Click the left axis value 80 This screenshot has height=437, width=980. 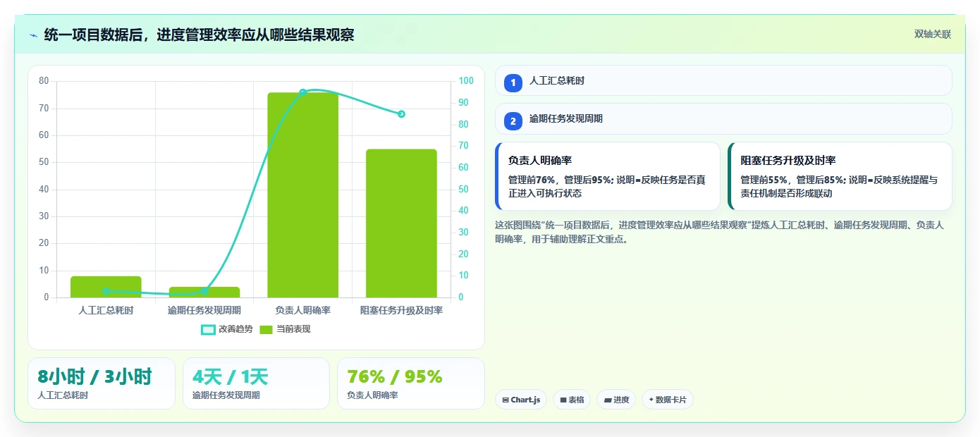tap(44, 81)
